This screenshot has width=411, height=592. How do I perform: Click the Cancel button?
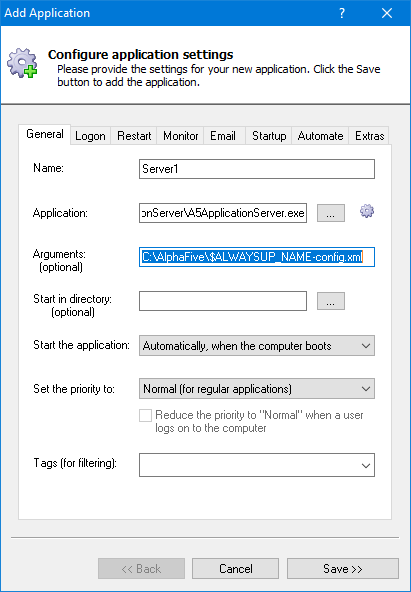(x=236, y=569)
